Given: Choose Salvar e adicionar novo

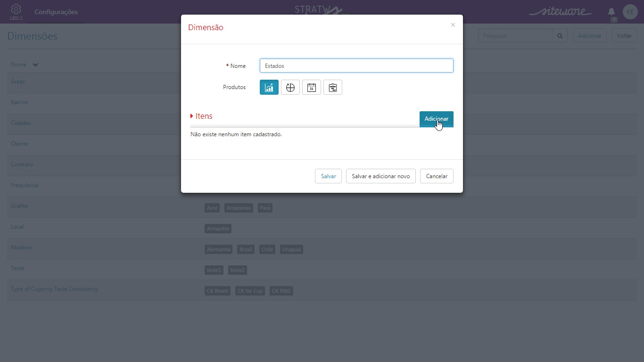Looking at the screenshot, I should pyautogui.click(x=381, y=176).
